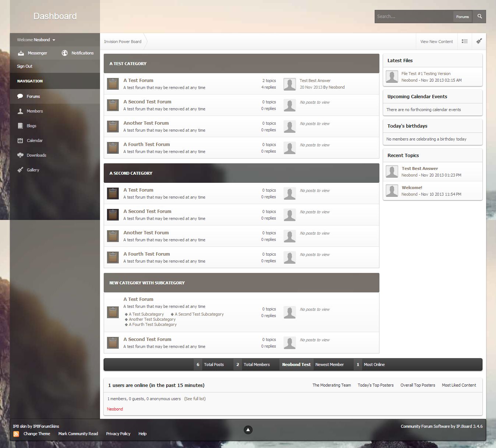496x448 pixels.
Task: Open the Messenger inbox icon
Action: (x=21, y=53)
